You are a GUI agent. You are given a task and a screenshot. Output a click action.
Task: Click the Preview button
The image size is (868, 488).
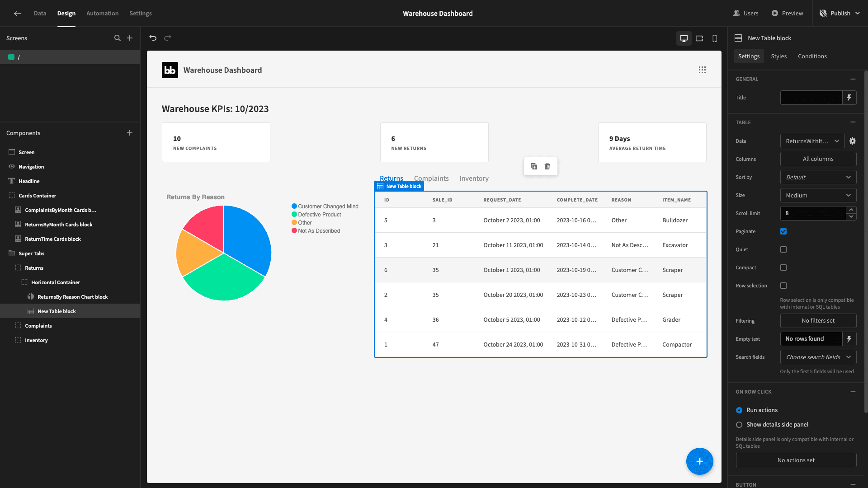coord(787,14)
